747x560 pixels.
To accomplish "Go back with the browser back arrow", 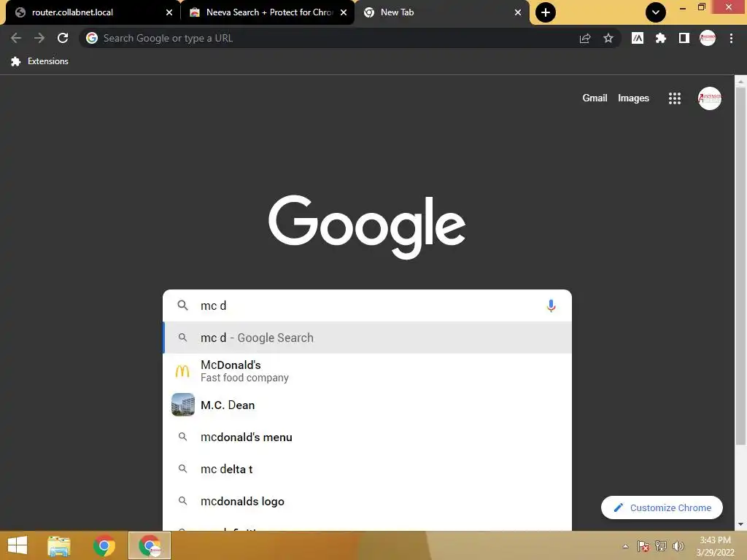I will [x=16, y=38].
